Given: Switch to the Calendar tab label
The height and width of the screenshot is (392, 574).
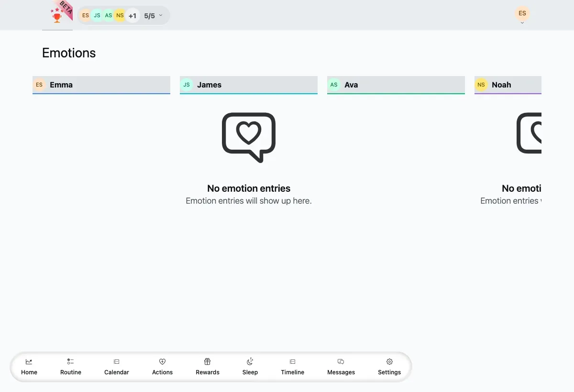Looking at the screenshot, I should 117,372.
